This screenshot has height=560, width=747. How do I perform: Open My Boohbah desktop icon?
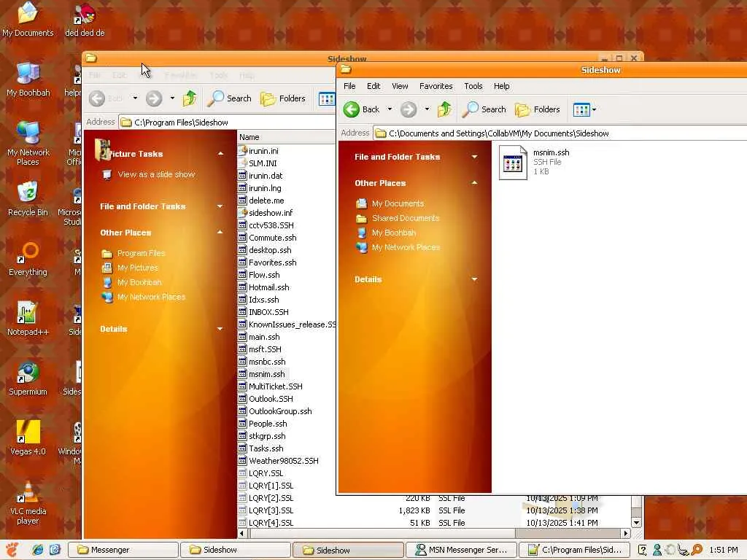[x=28, y=79]
